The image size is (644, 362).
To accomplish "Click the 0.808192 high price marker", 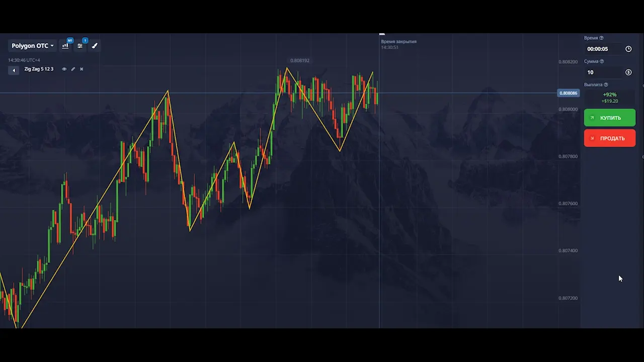I will click(x=300, y=61).
